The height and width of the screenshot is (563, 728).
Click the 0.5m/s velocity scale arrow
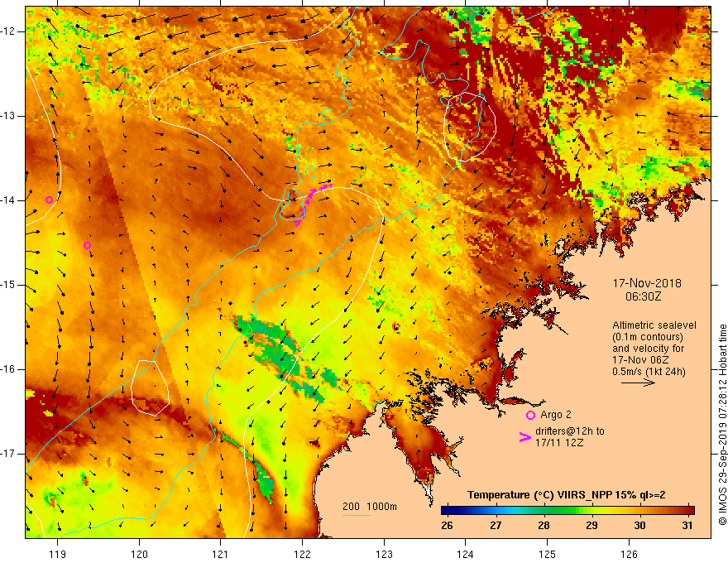[638, 383]
